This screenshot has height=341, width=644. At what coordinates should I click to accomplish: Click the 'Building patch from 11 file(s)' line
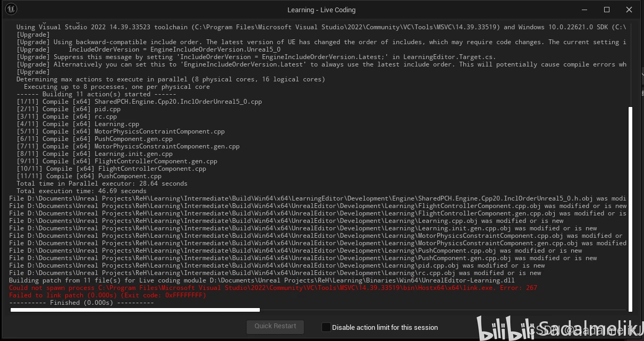pyautogui.click(x=261, y=280)
